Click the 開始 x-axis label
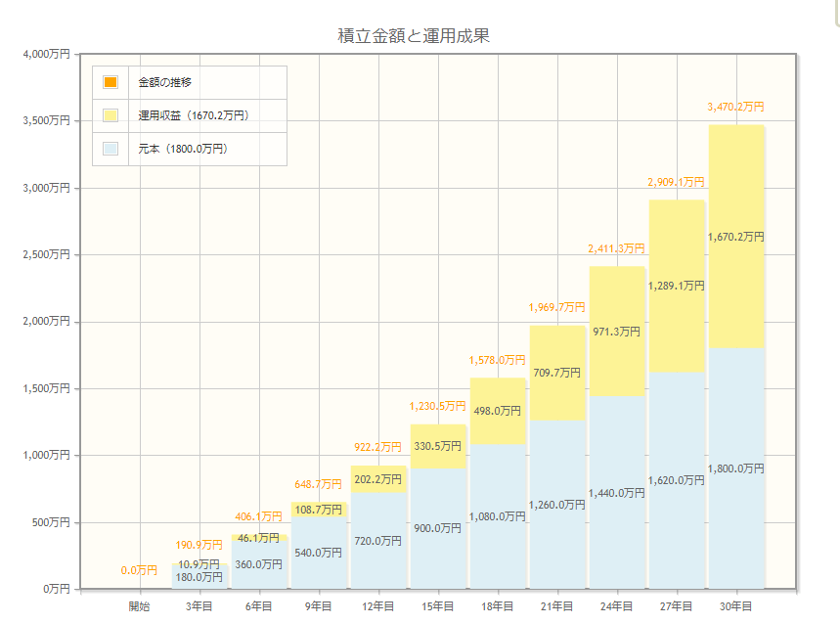The height and width of the screenshot is (624, 840). pos(140,606)
